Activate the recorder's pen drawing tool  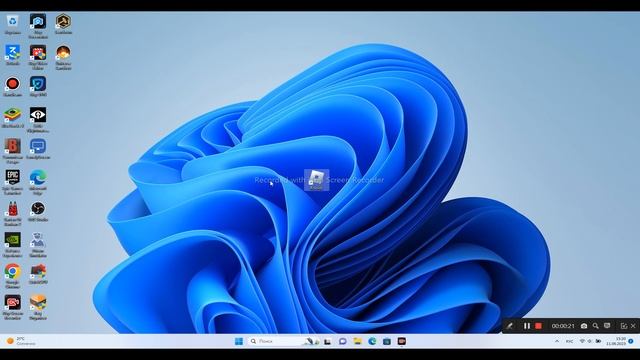coord(510,326)
